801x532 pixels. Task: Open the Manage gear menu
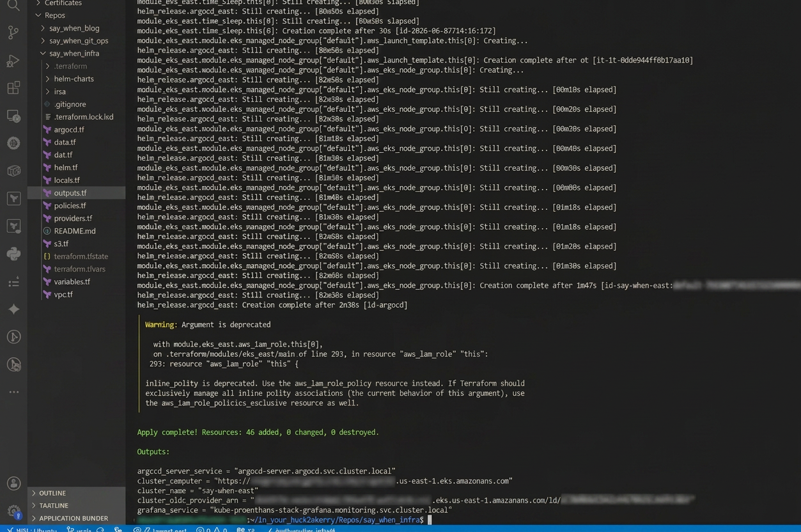pos(13,510)
